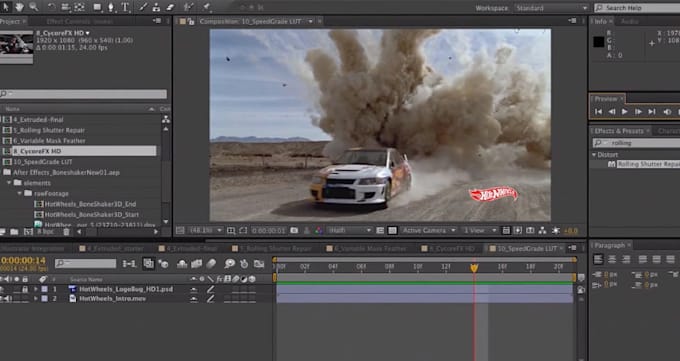
Task: Click the Search Help field
Action: pos(637,8)
